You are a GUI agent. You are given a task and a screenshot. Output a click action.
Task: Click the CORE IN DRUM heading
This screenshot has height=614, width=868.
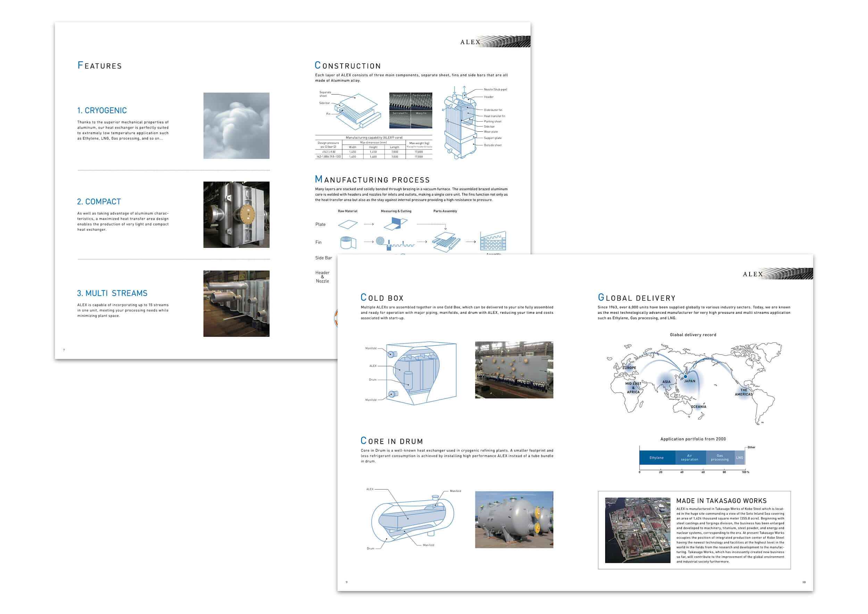pos(392,441)
